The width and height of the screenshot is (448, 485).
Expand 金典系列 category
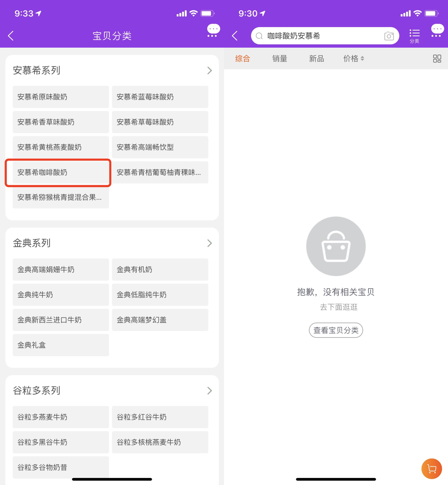coord(209,243)
